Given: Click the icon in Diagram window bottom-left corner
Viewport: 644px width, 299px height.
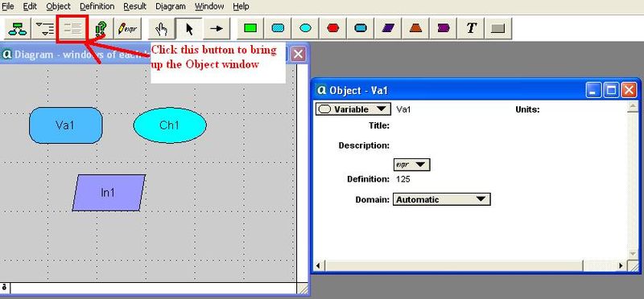Looking at the screenshot, I should [x=5, y=288].
